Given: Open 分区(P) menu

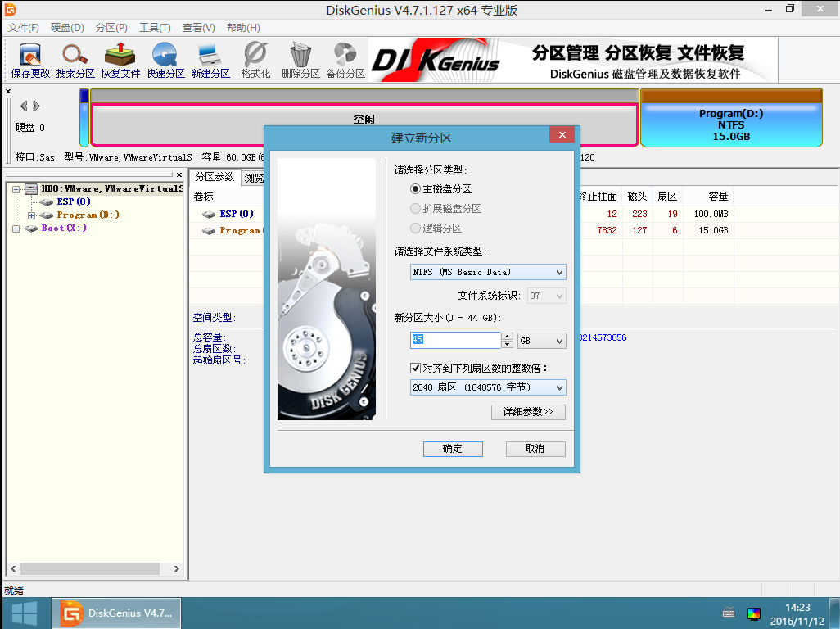Looking at the screenshot, I should tap(111, 28).
